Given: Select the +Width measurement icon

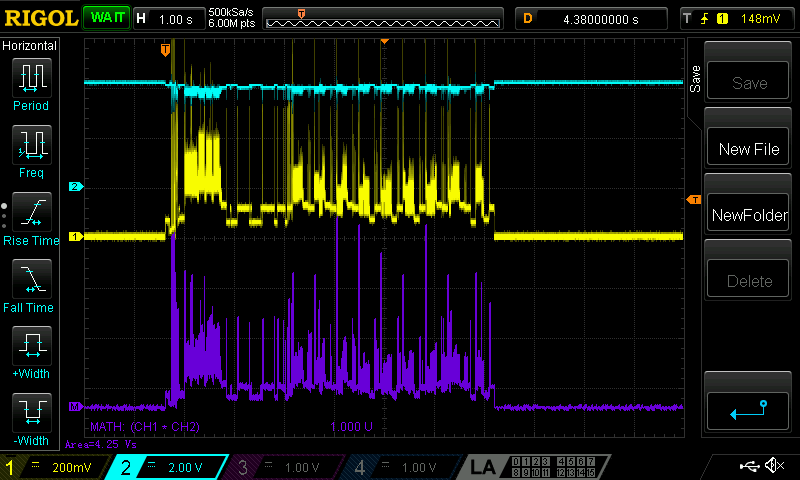Looking at the screenshot, I should pyautogui.click(x=31, y=347).
